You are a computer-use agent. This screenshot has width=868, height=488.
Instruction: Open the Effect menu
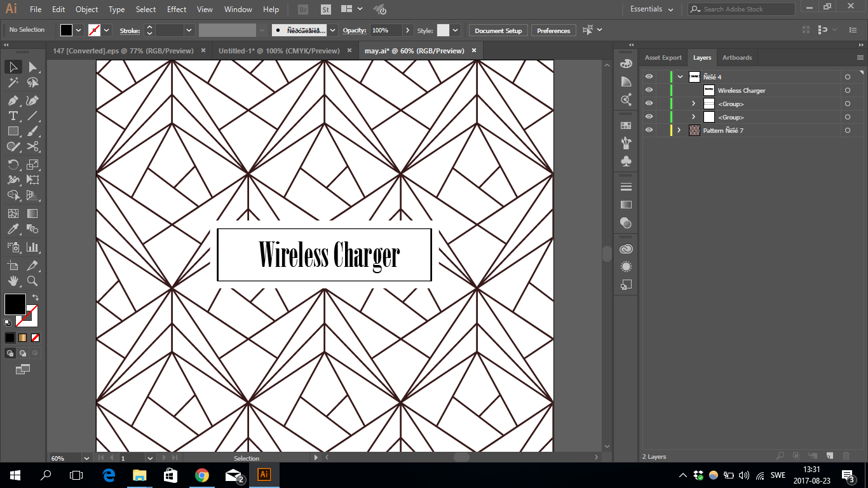177,10
